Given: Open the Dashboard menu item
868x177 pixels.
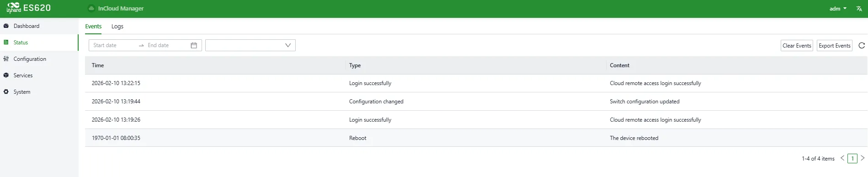Looking at the screenshot, I should coord(39,26).
